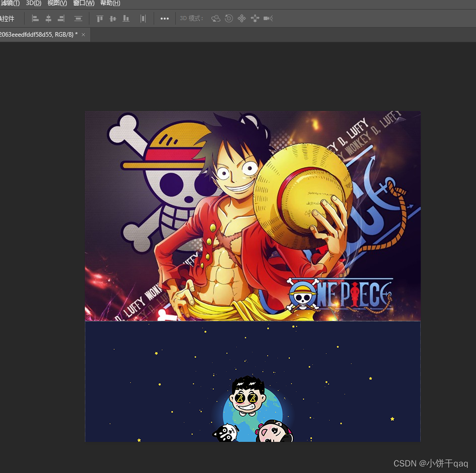
Task: Click distribute horizontally icon
Action: pos(143,19)
